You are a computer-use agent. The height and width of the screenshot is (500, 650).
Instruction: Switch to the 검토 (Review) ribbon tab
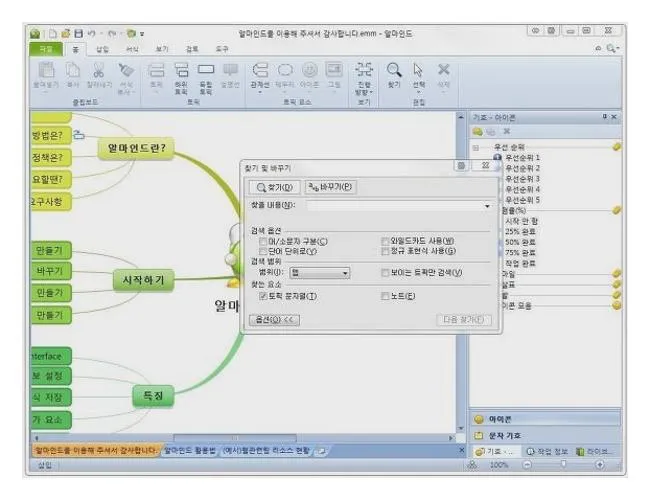pos(192,49)
